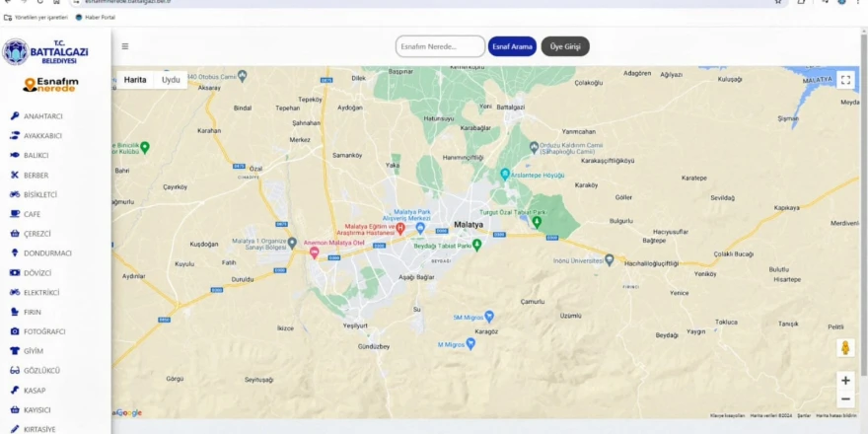The height and width of the screenshot is (434, 868).
Task: Click the Esnafım Nerede logo
Action: (x=50, y=84)
